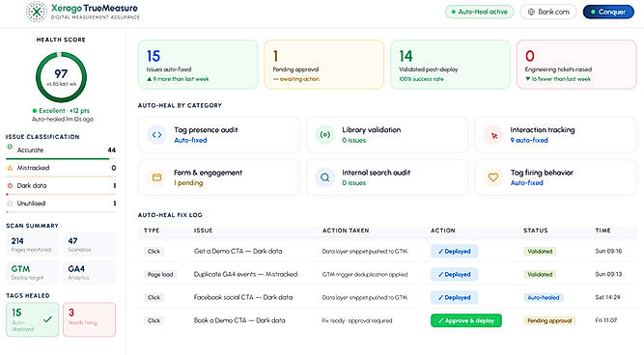Click the Form & engagement card icon
Viewport: 644px width, 355px height.
tap(156, 177)
